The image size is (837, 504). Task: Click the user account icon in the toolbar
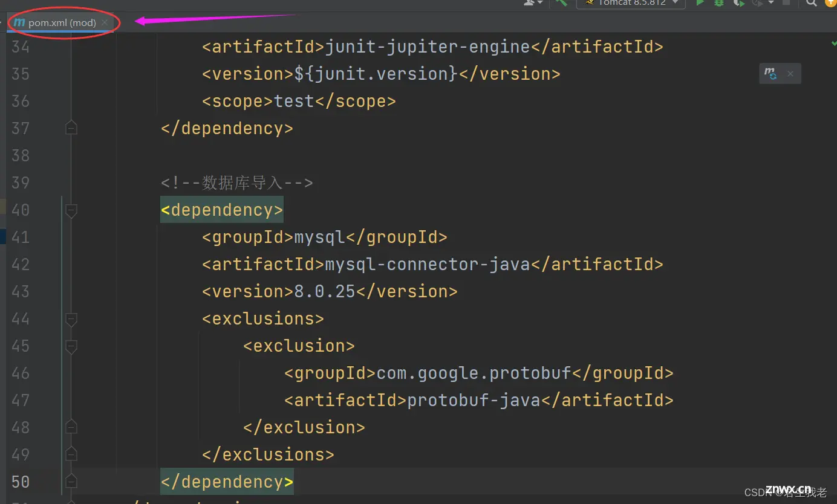[530, 3]
